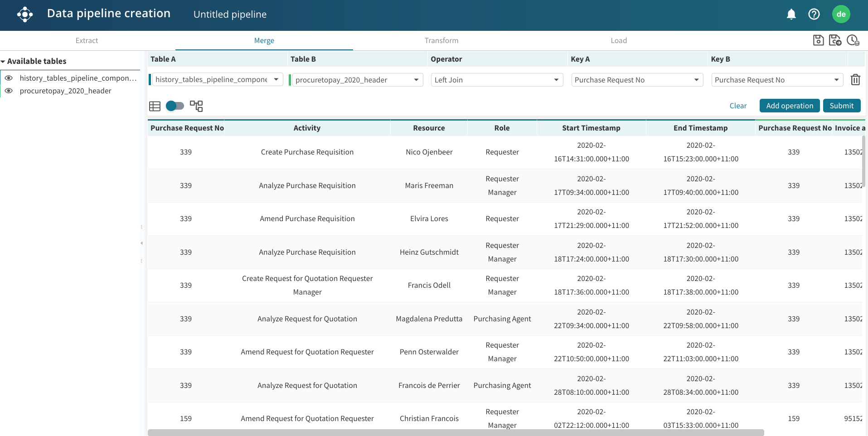Open the help question mark icon

point(814,15)
